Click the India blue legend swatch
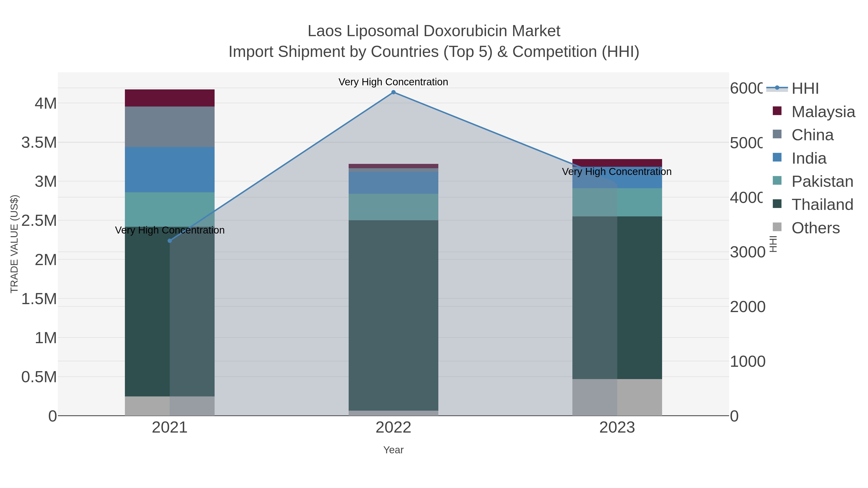 coord(777,157)
